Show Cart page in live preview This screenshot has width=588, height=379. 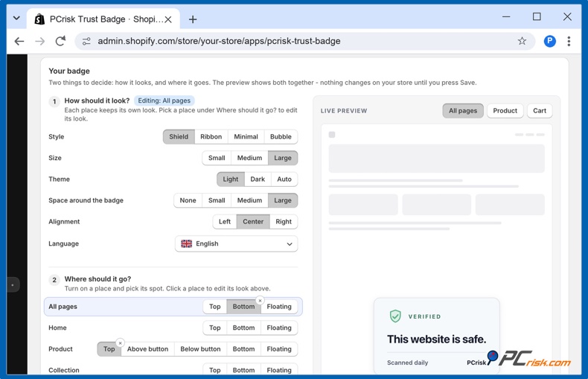click(x=540, y=111)
